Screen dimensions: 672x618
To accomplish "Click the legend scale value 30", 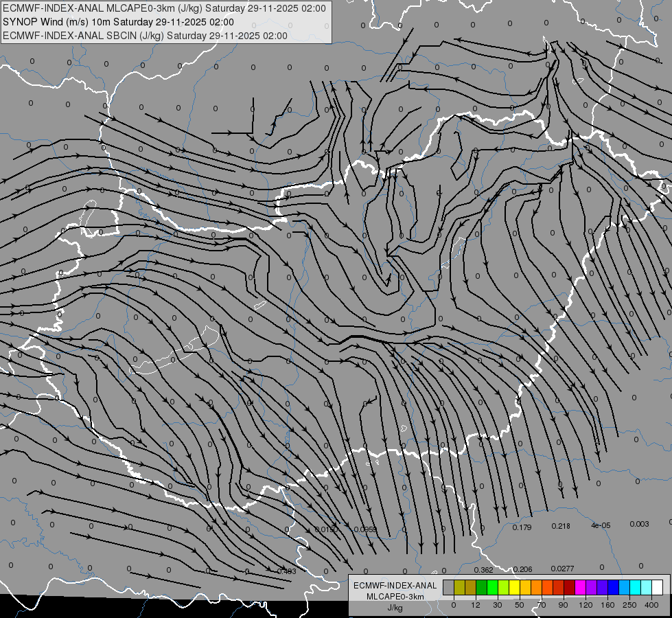I will point(498,605).
